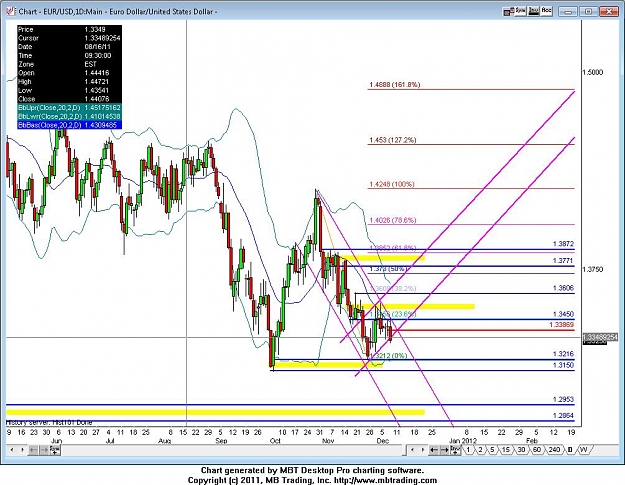This screenshot has width=625, height=485.
Task: Minimize the chart window
Action: pyautogui.click(x=568, y=12)
